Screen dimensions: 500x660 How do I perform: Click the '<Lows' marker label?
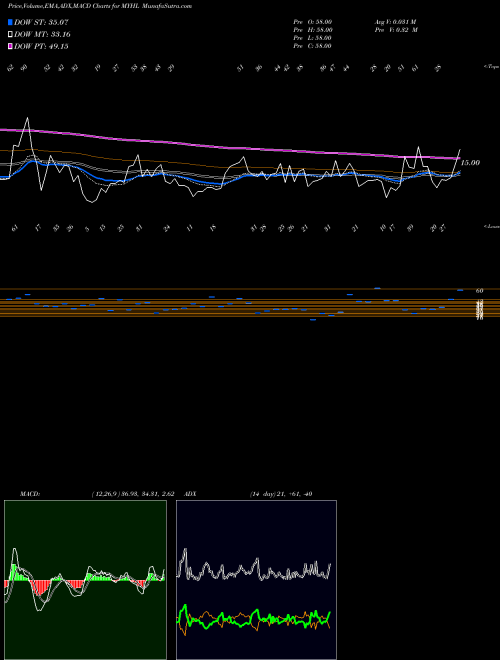(492, 226)
